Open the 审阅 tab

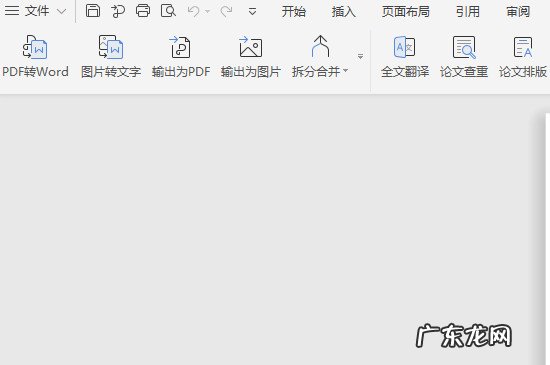coord(518,12)
